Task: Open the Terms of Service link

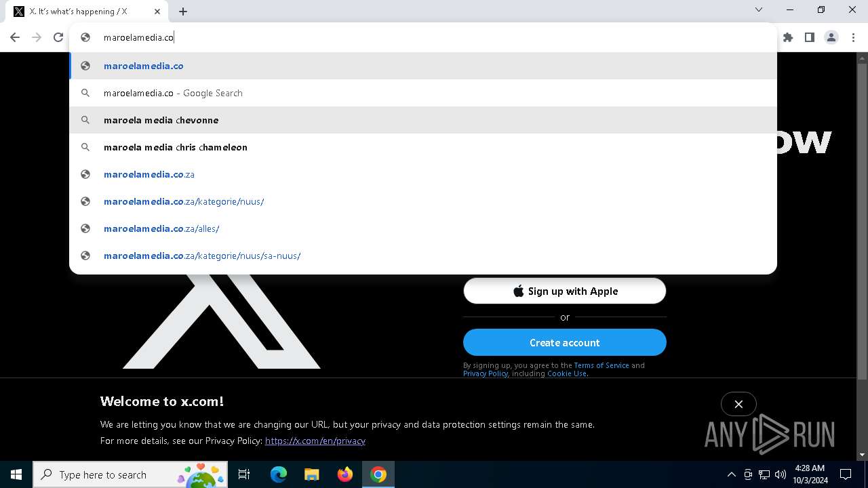Action: pos(601,365)
